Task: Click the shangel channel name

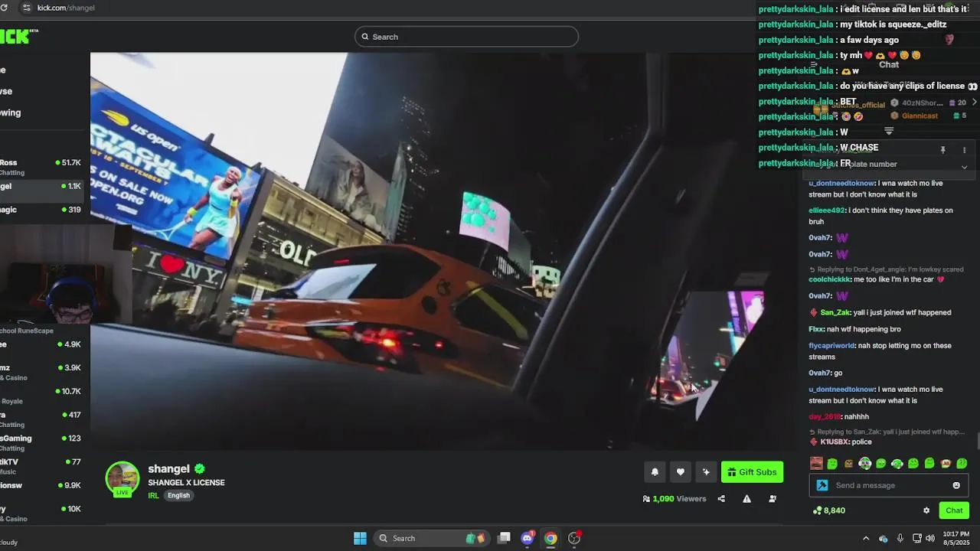Action: point(168,469)
